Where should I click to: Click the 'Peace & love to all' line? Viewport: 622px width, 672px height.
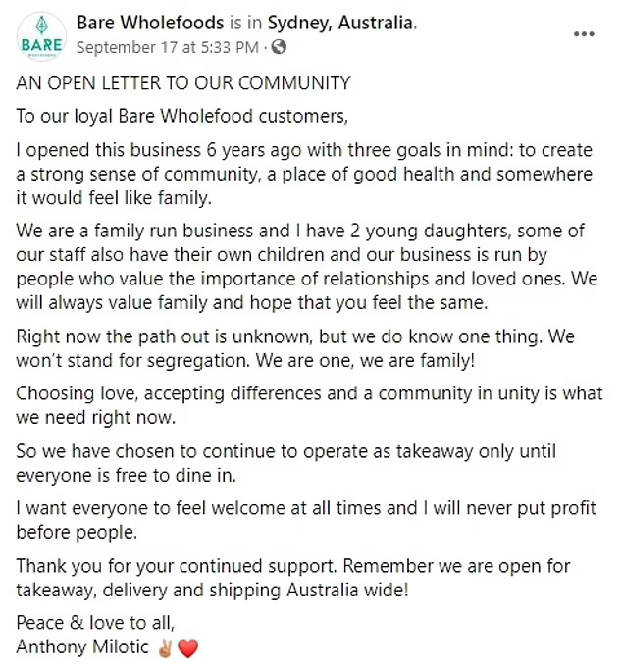pyautogui.click(x=95, y=623)
